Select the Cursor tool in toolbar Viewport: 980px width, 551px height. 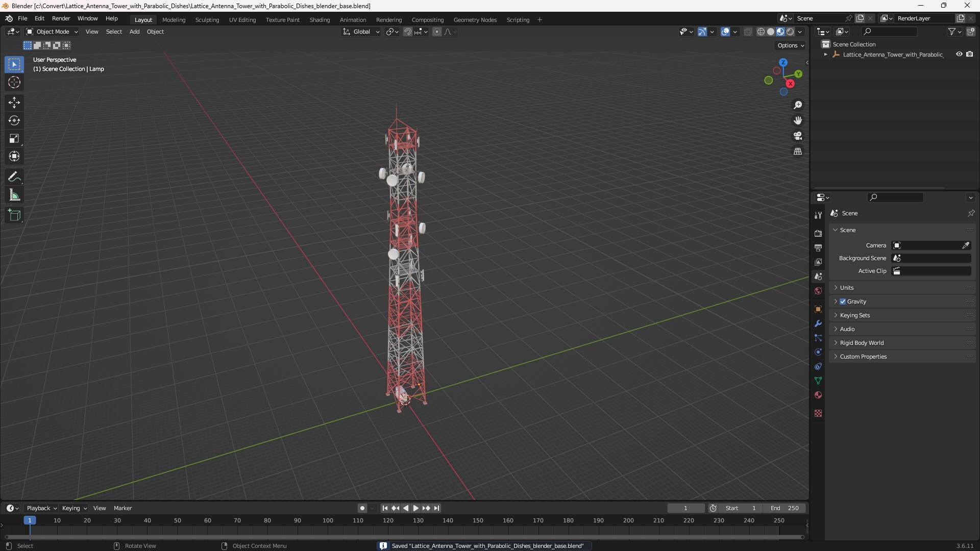click(x=14, y=82)
